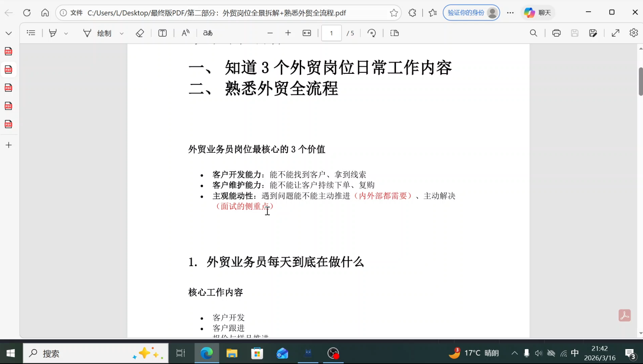The width and height of the screenshot is (643, 364).
Task: Rotate the PDF page
Action: (x=372, y=33)
